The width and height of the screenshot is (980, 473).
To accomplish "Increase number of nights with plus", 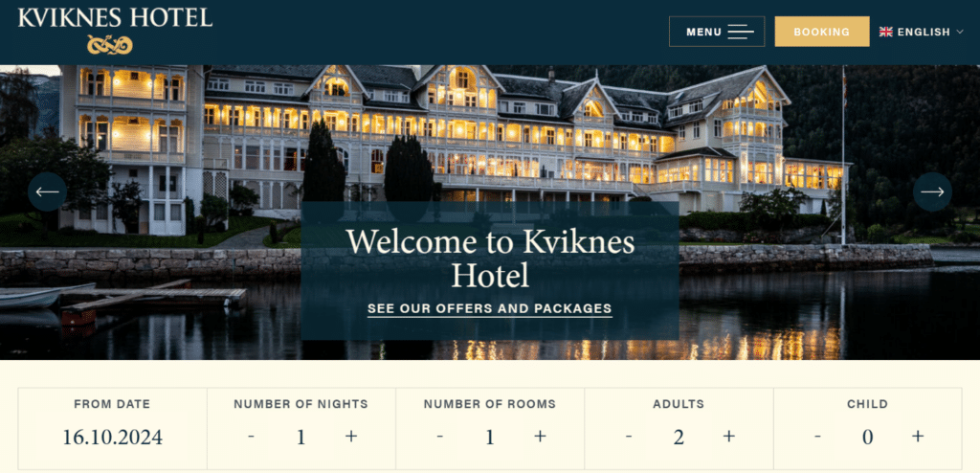I will pyautogui.click(x=351, y=436).
